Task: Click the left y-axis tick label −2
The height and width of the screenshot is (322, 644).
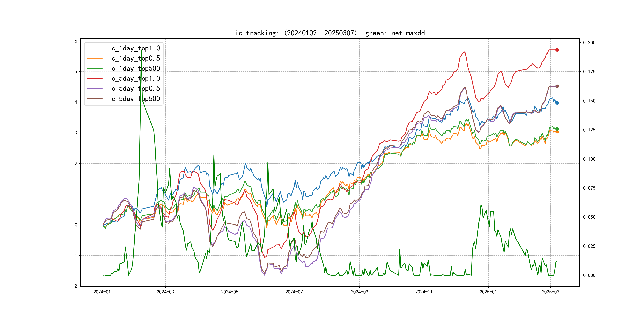Action: click(75, 286)
